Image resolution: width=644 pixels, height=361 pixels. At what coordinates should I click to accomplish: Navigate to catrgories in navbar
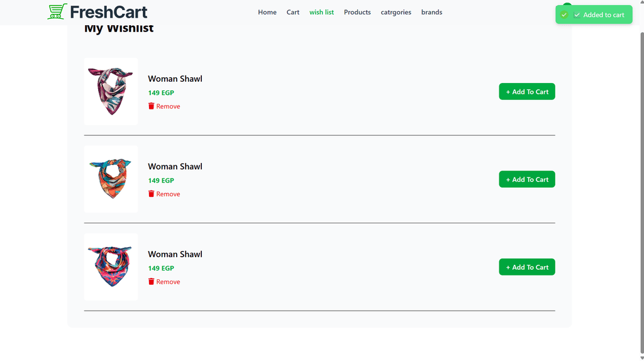[396, 12]
